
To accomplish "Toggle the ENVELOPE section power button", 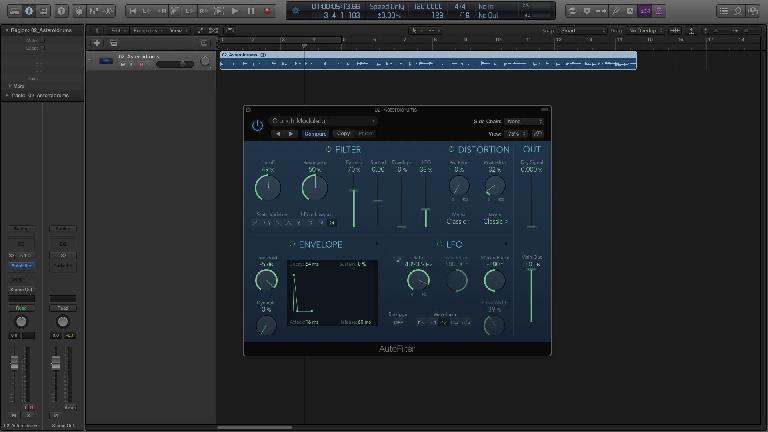I will click(292, 244).
